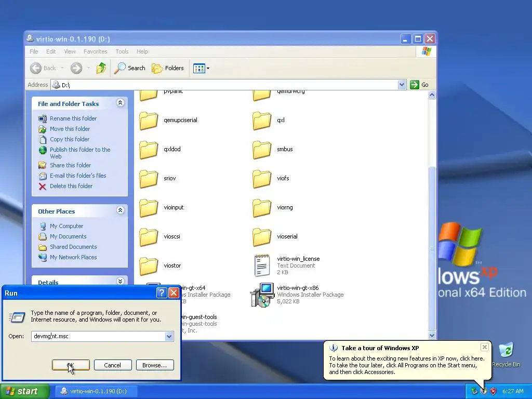The height and width of the screenshot is (399, 532).
Task: Click the Windows Start button
Action: (24, 392)
